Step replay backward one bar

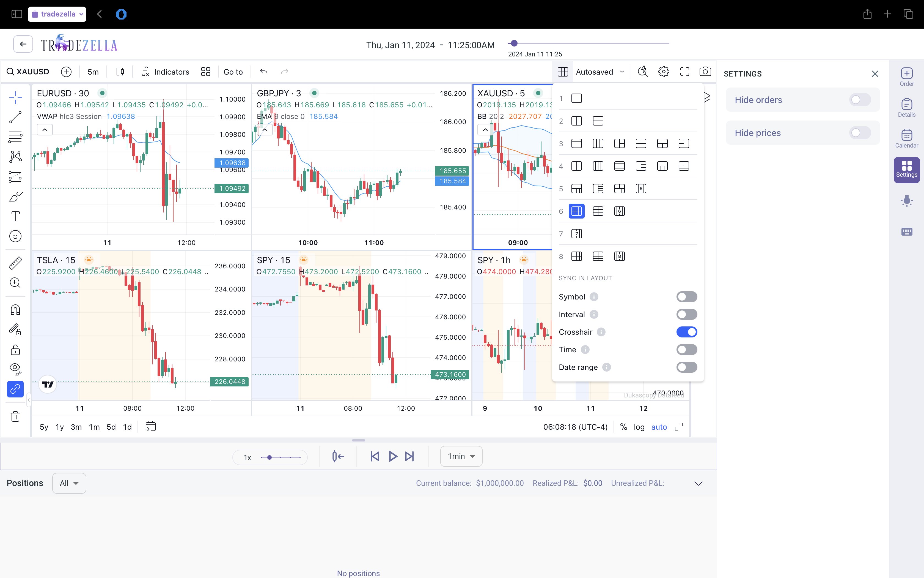coord(375,456)
